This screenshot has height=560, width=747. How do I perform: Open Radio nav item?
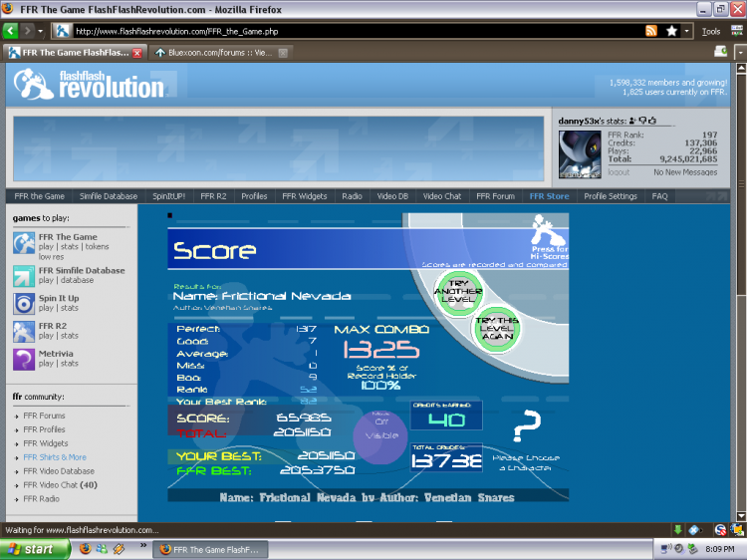352,196
